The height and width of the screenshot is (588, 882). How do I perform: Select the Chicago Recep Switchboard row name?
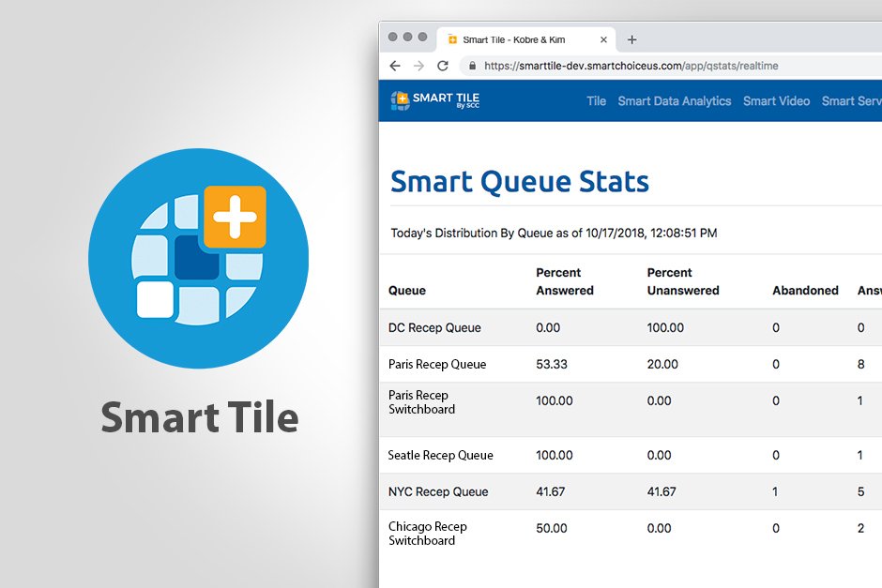(x=428, y=534)
